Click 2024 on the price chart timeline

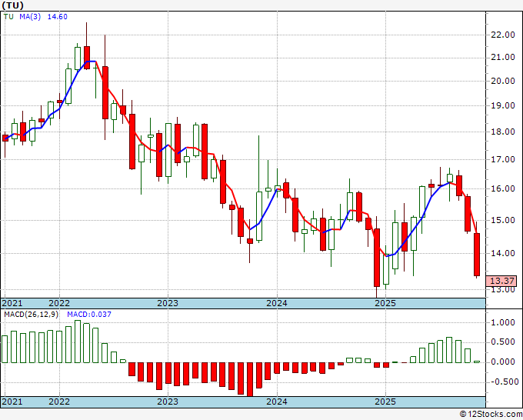point(277,303)
